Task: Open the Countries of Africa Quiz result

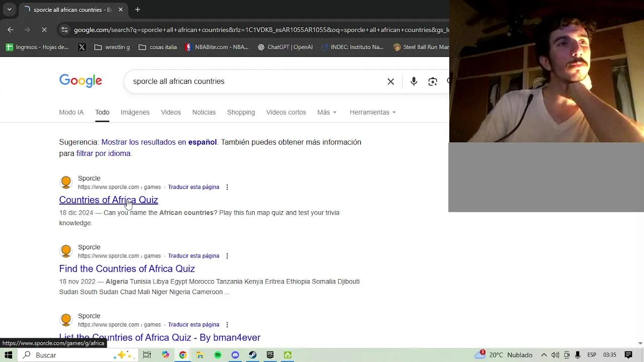Action: (x=109, y=200)
